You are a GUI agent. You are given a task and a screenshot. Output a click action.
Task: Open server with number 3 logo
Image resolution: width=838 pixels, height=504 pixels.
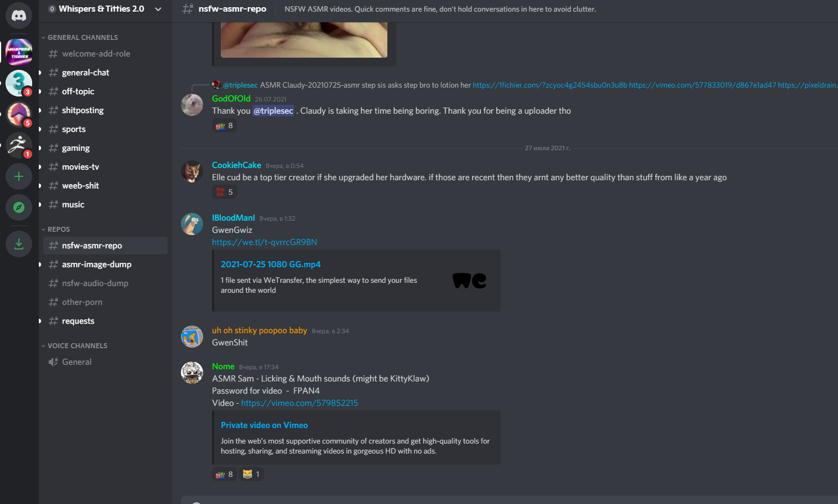point(19,83)
